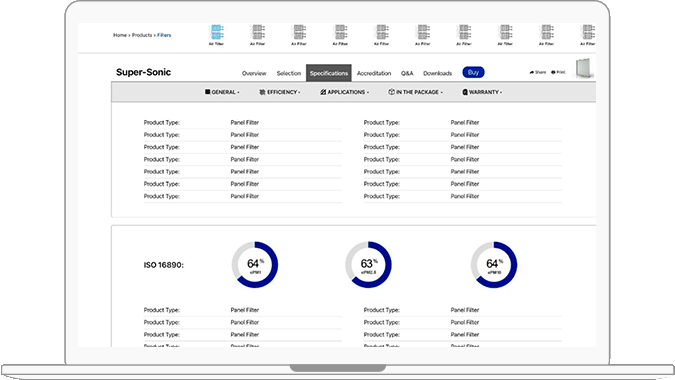Screen dimensions: 675x380
Task: Open the APPLICATIONS dropdown
Action: coord(344,92)
